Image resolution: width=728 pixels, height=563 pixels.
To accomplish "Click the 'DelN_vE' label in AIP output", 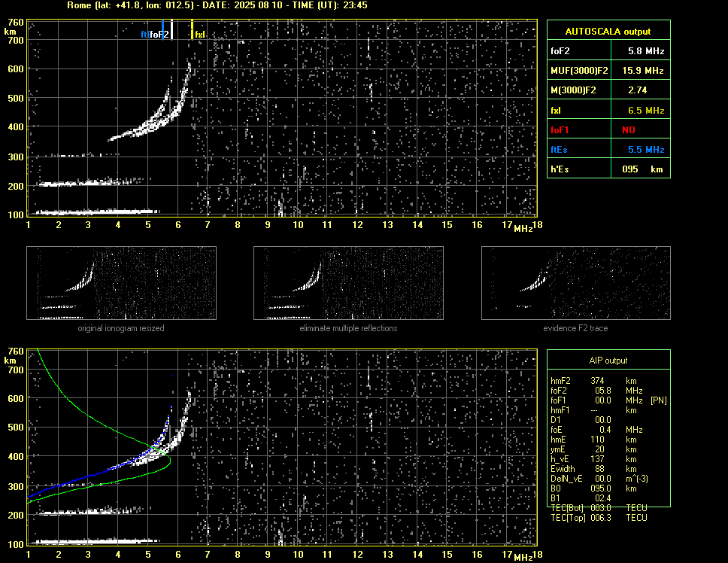I will tap(566, 479).
